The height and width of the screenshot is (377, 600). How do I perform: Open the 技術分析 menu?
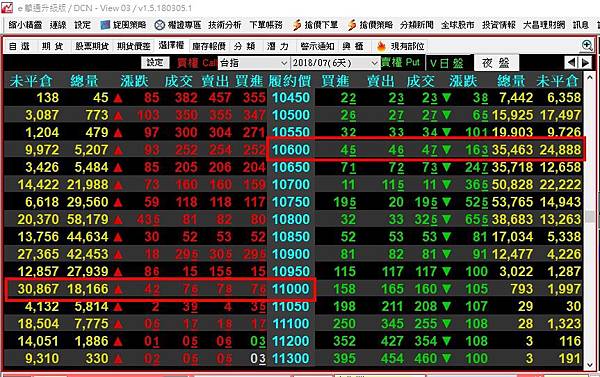pos(225,25)
